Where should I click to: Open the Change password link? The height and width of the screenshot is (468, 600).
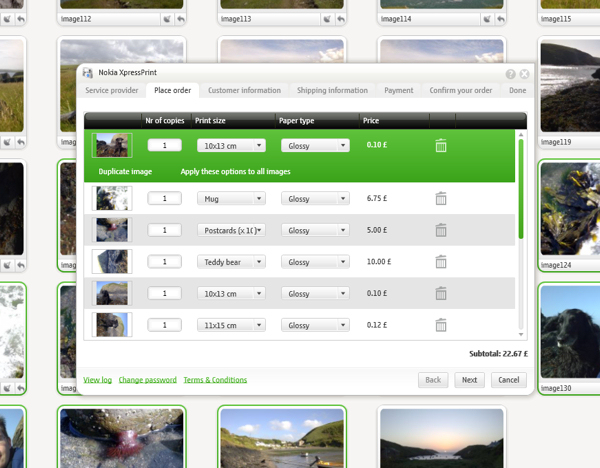pyautogui.click(x=148, y=380)
